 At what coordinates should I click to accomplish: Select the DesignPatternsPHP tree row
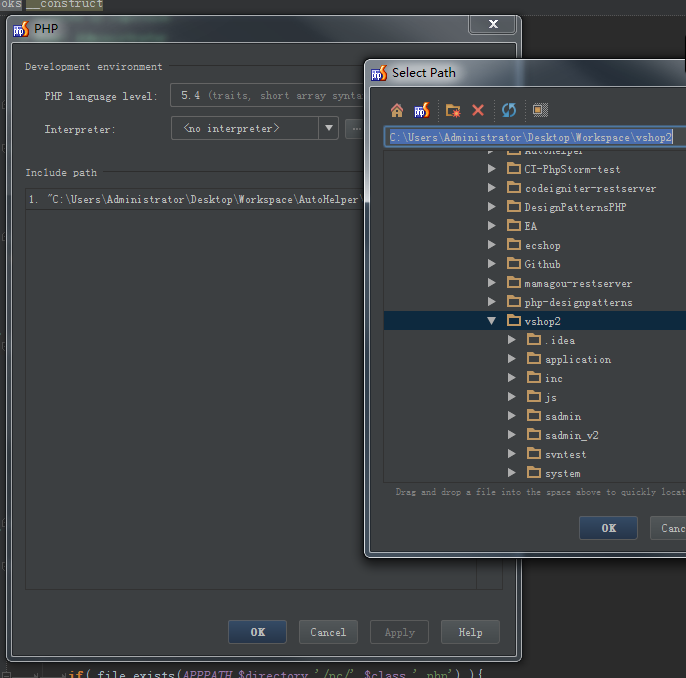535,207
